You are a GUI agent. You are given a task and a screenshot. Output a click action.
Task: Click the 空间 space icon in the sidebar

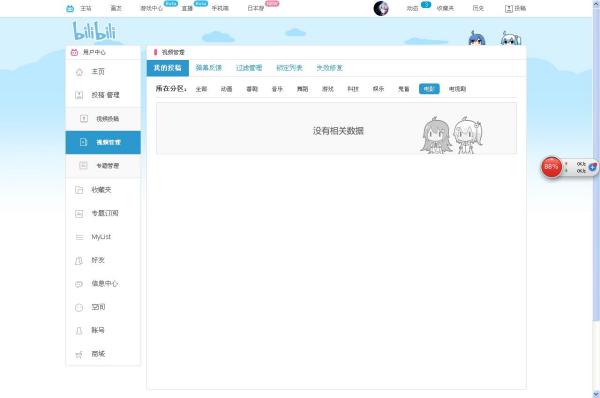pyautogui.click(x=79, y=307)
